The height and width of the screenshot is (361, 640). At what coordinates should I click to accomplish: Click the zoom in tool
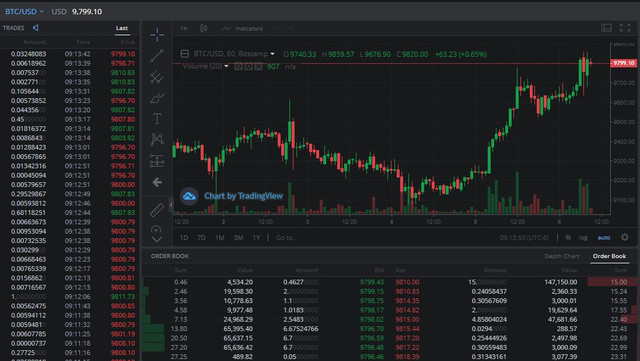pyautogui.click(x=156, y=229)
